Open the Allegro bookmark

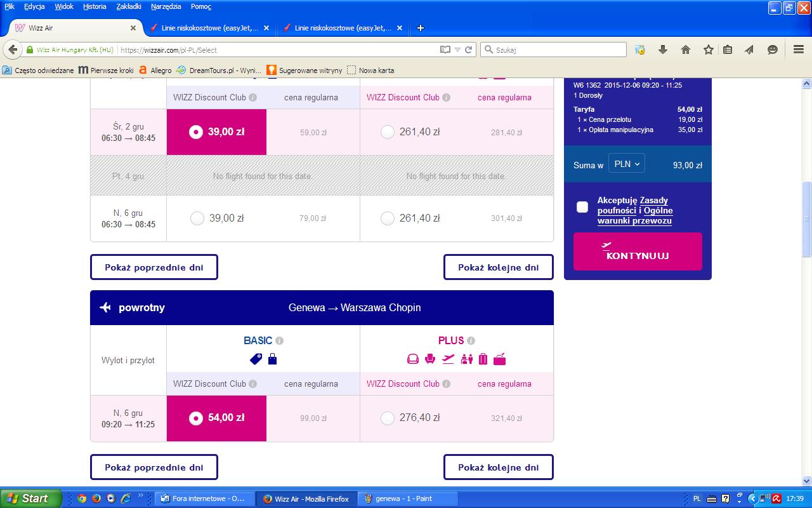(x=155, y=70)
